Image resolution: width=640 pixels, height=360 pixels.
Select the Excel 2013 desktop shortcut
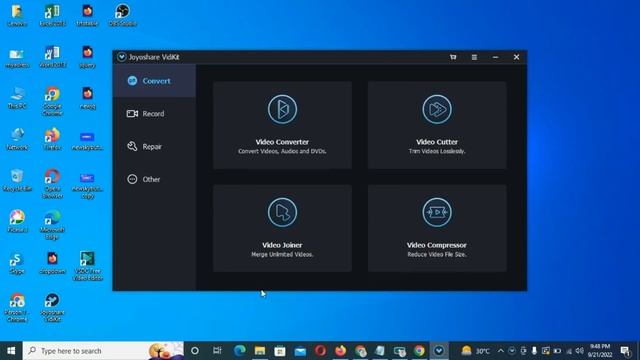[52, 16]
